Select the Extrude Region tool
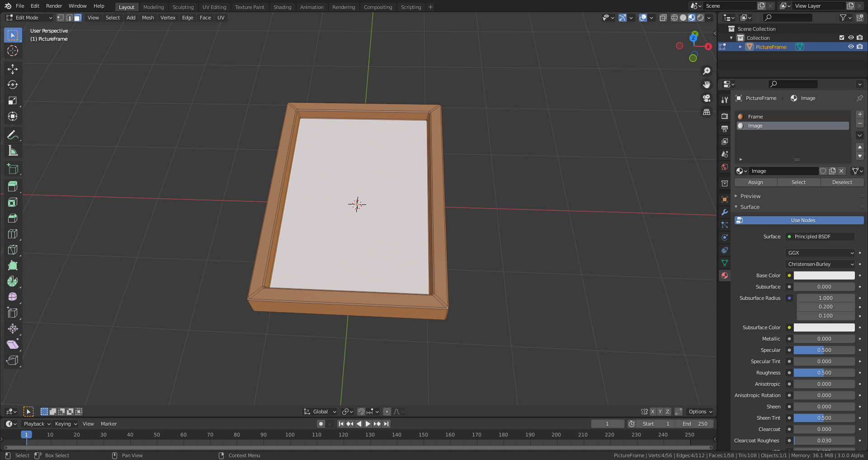The height and width of the screenshot is (460, 868). pyautogui.click(x=13, y=186)
